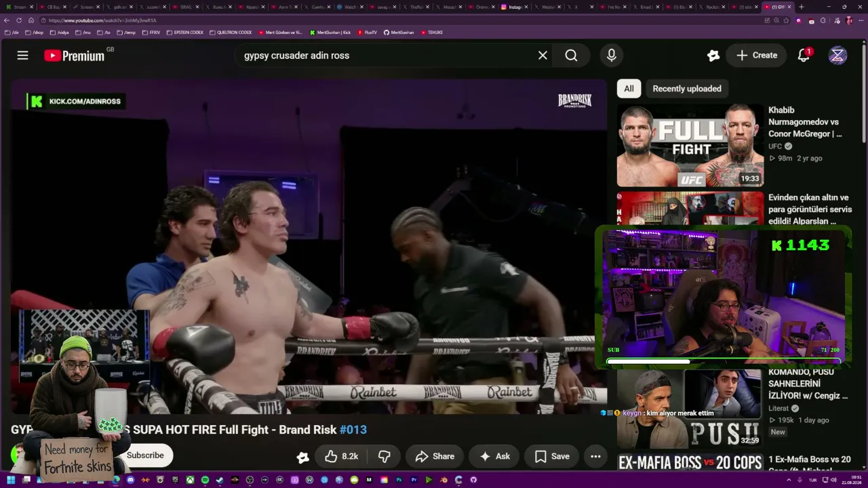Open the EPSTEIN CODEX bookmark folder
This screenshot has width=868, height=488.
point(184,33)
